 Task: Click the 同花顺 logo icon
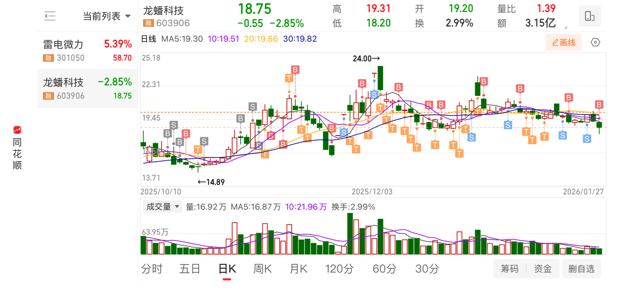tap(17, 130)
